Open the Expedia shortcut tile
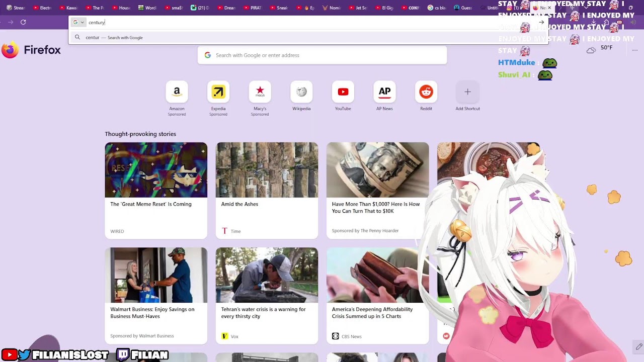The height and width of the screenshot is (362, 644). 218,92
